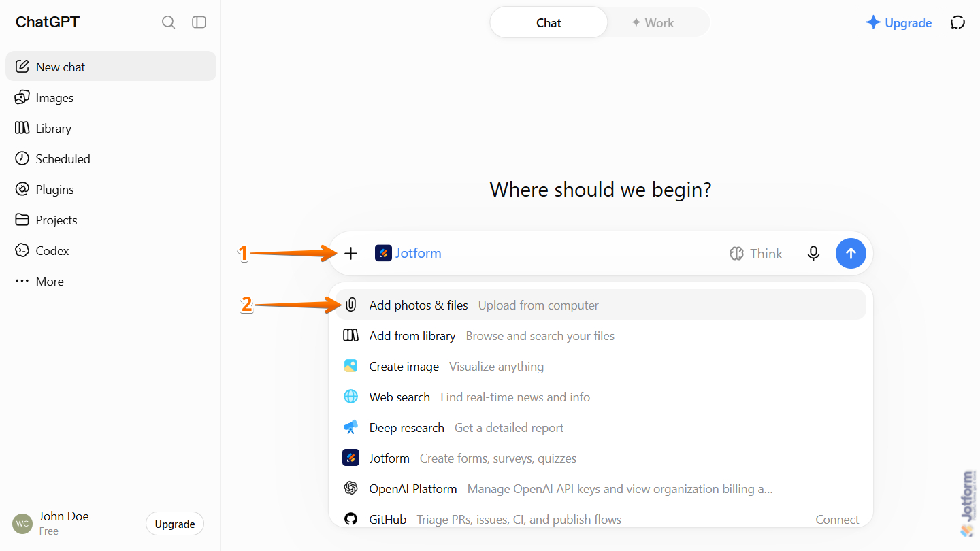Click the Deep research telescope icon

[x=350, y=427]
